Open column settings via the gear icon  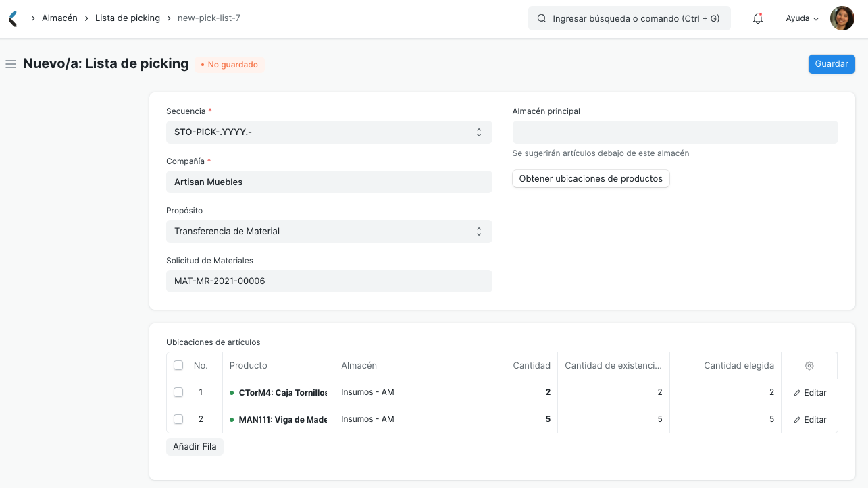(x=809, y=365)
